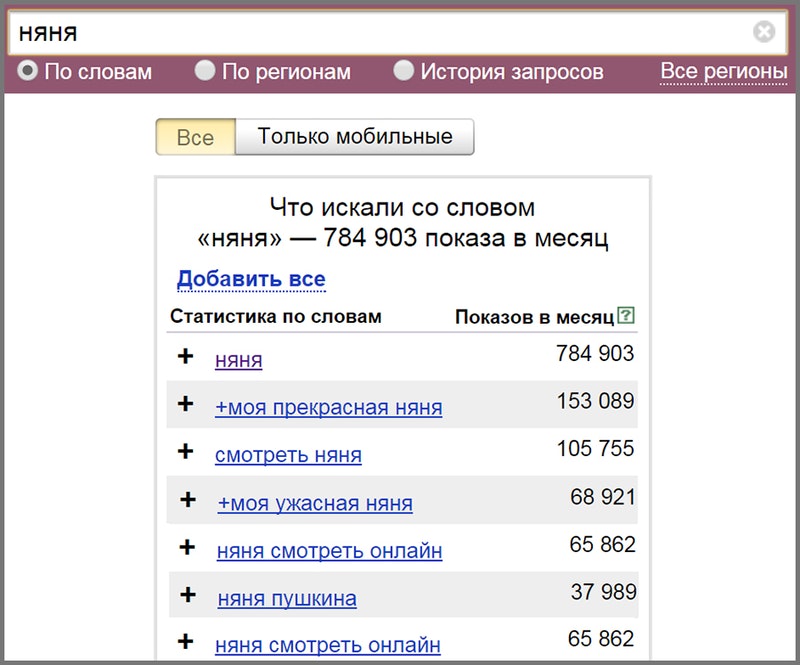This screenshot has height=665, width=800.
Task: Click into the search field containing 'няня'
Action: tap(380, 33)
